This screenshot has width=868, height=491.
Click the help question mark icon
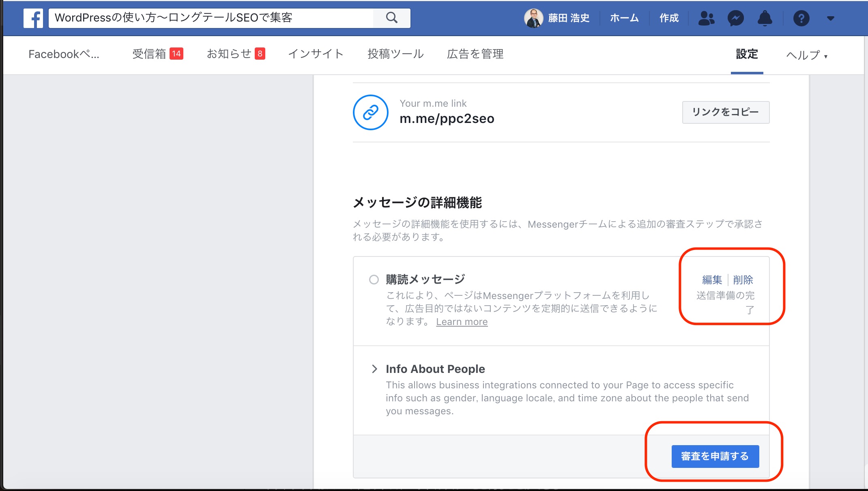pos(801,18)
